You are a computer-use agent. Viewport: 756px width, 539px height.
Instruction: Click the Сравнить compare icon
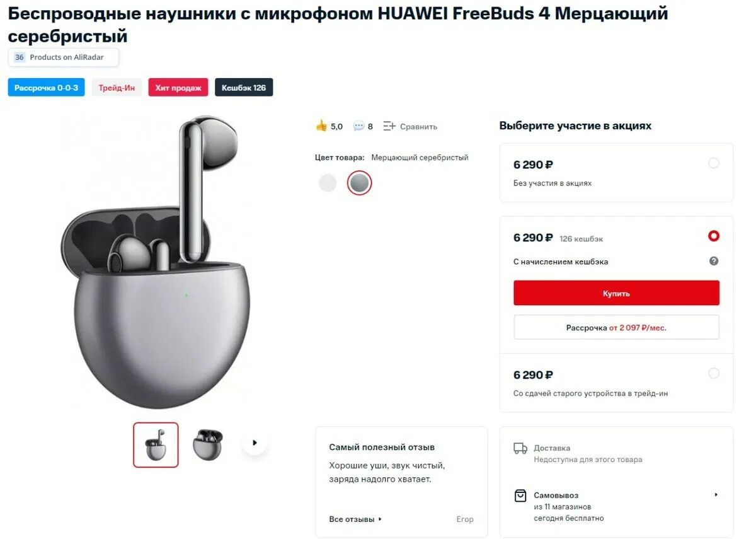tap(389, 126)
